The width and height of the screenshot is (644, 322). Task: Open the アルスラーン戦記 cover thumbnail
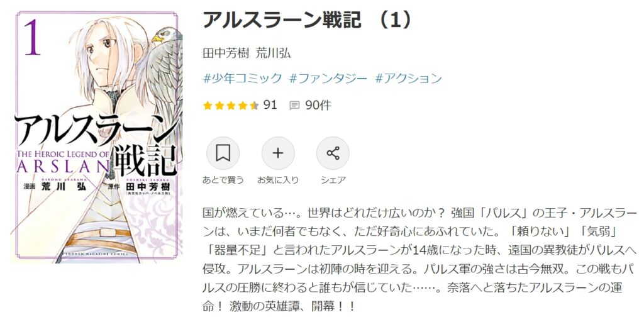[97, 137]
